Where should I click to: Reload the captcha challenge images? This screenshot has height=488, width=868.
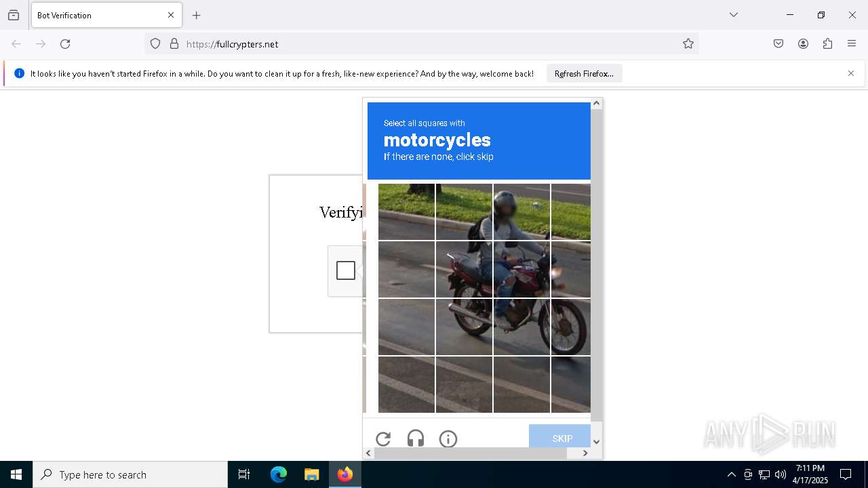click(x=383, y=439)
